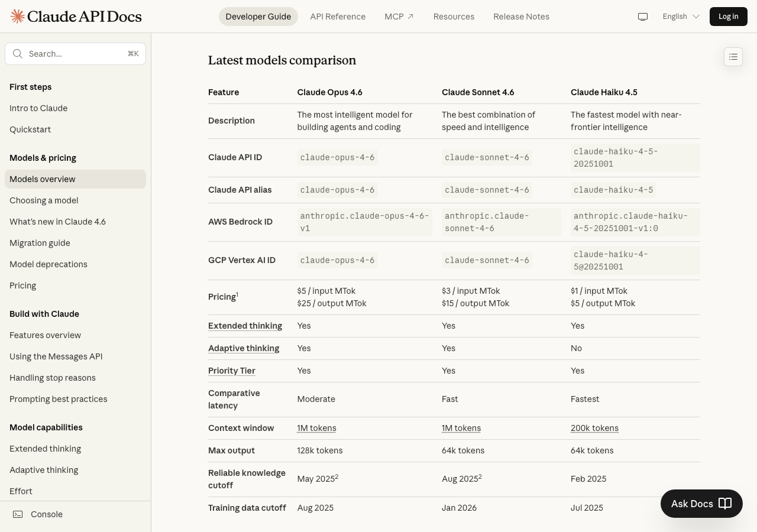The height and width of the screenshot is (532, 757).
Task: Click the Claude starburst logo icon
Action: [18, 17]
